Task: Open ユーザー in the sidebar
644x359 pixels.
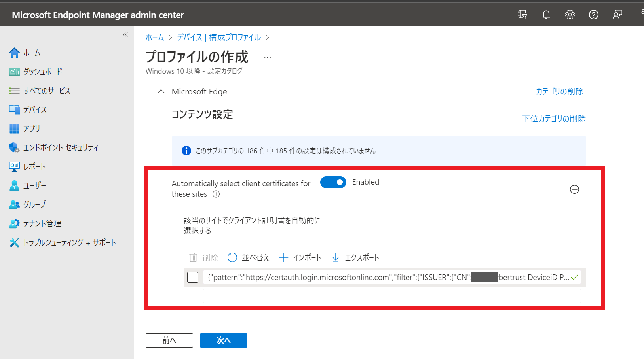Action: point(34,185)
